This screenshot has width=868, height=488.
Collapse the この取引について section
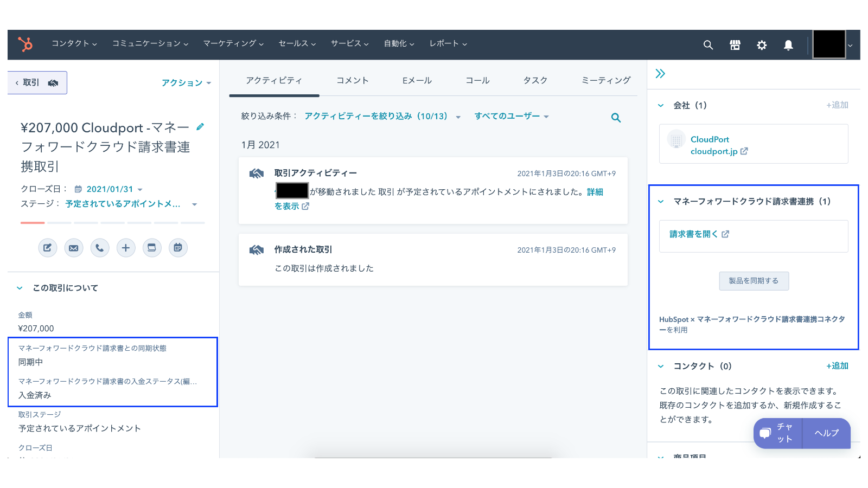tap(20, 288)
